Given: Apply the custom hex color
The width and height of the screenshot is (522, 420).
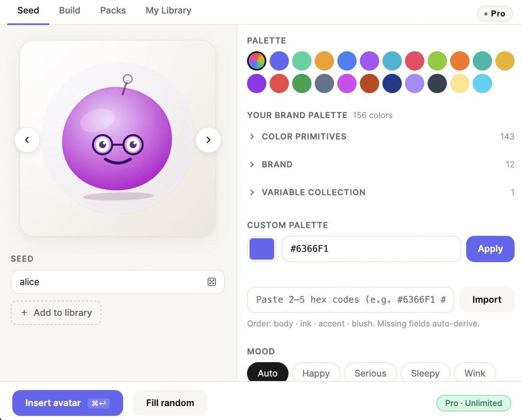Looking at the screenshot, I should point(490,249).
